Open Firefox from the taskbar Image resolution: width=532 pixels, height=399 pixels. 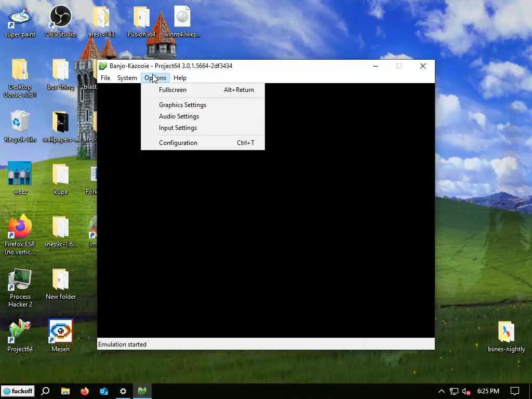tap(85, 391)
